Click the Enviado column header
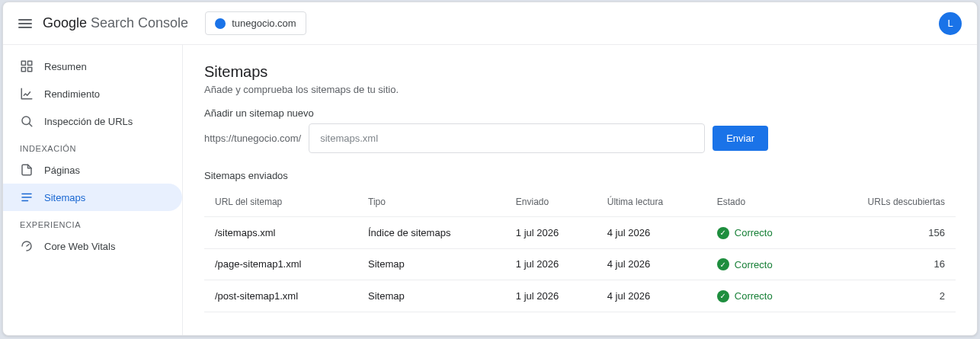The width and height of the screenshot is (980, 339). 532,202
